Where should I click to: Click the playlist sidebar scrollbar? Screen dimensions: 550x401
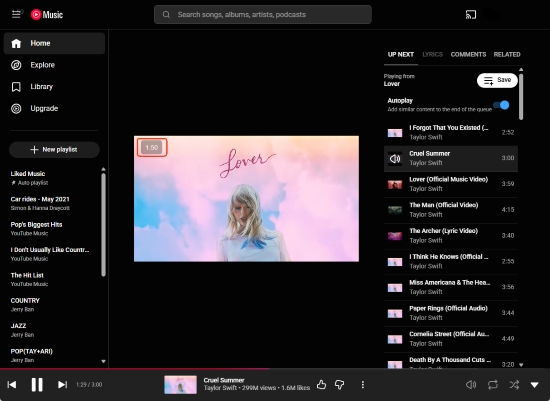(x=103, y=225)
